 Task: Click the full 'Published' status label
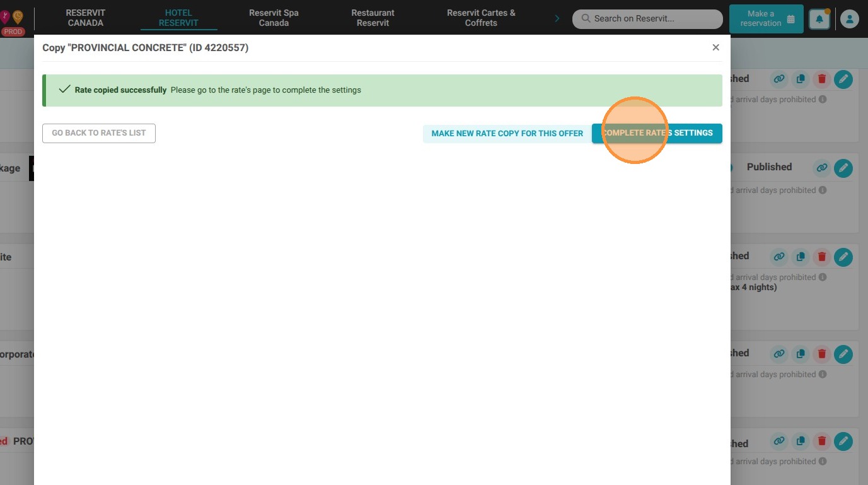769,167
